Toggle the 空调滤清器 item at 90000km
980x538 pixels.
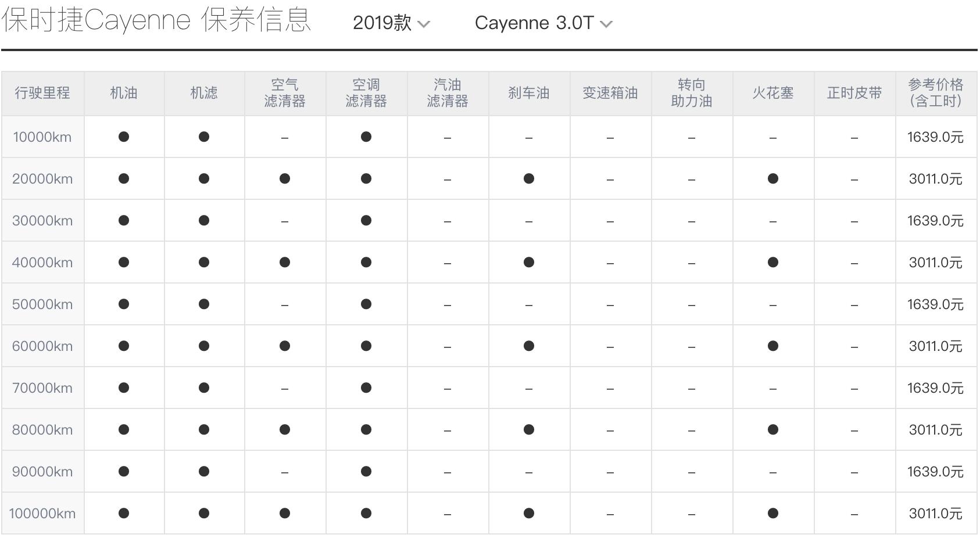[366, 471]
